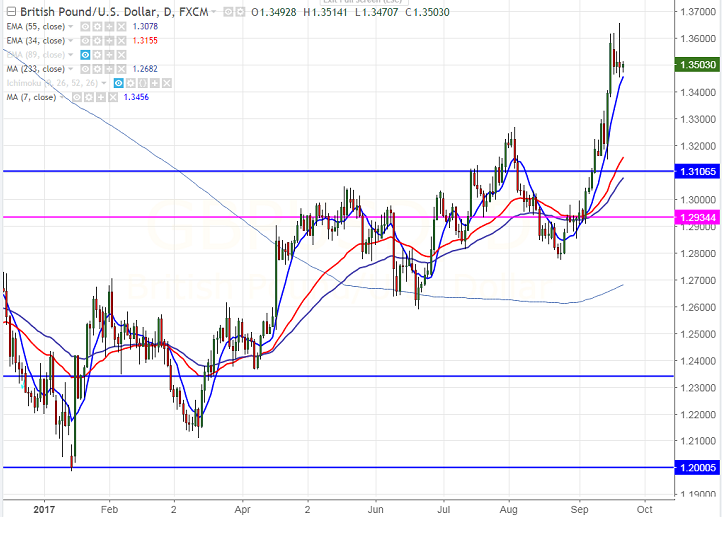Viewport: 725px width, 543px height.
Task: Remove the MA (7, close) indicator
Action: [113, 97]
